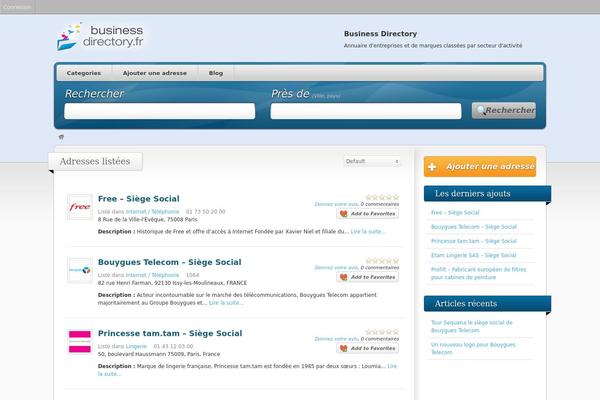Open Princesse tam.tam - Siège Social listing title
This screenshot has width=600, height=400.
point(170,333)
